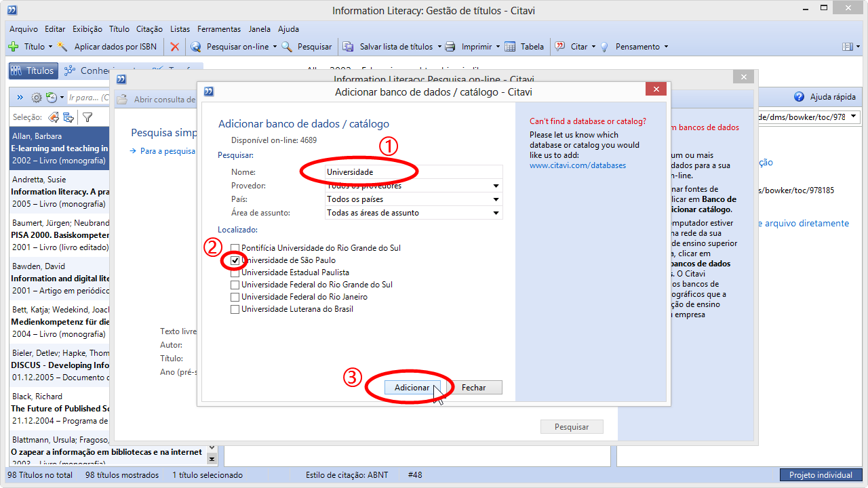The width and height of the screenshot is (868, 488).
Task: Click the Adicionar button
Action: [x=412, y=388]
